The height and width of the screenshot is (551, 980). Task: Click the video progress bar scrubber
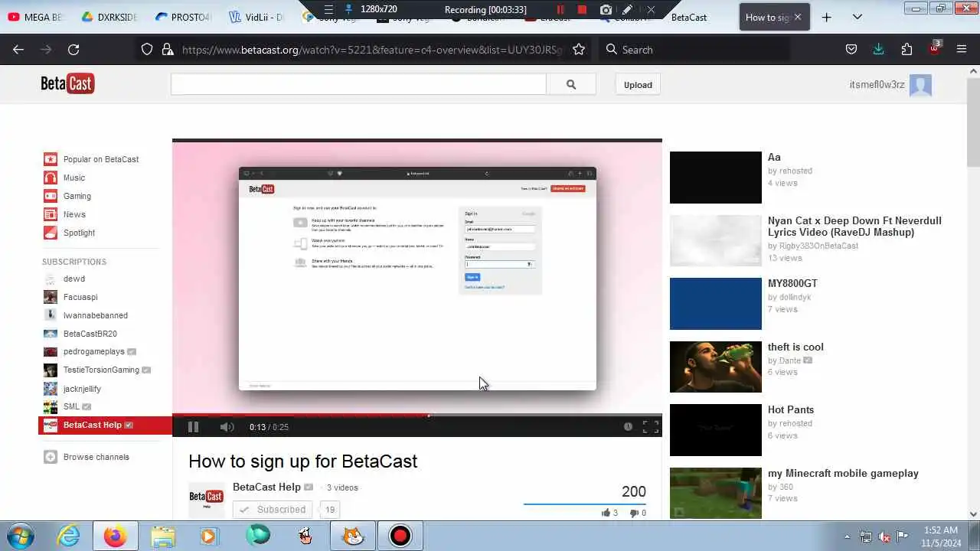click(x=429, y=416)
